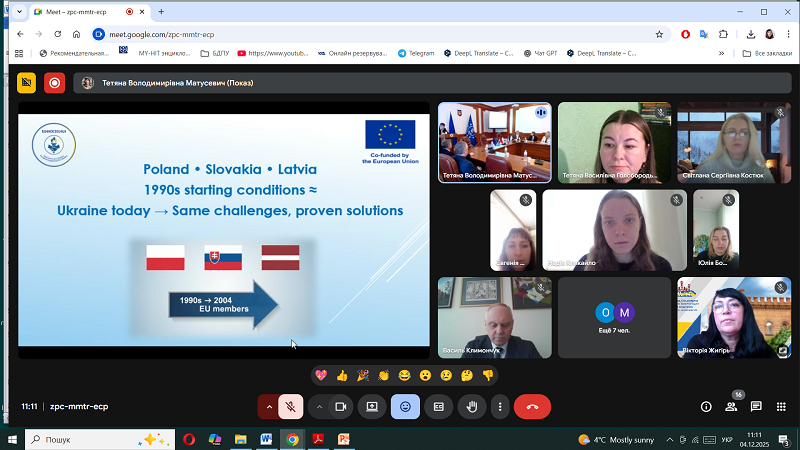
Task: Send the heart emoji reaction
Action: 321,375
